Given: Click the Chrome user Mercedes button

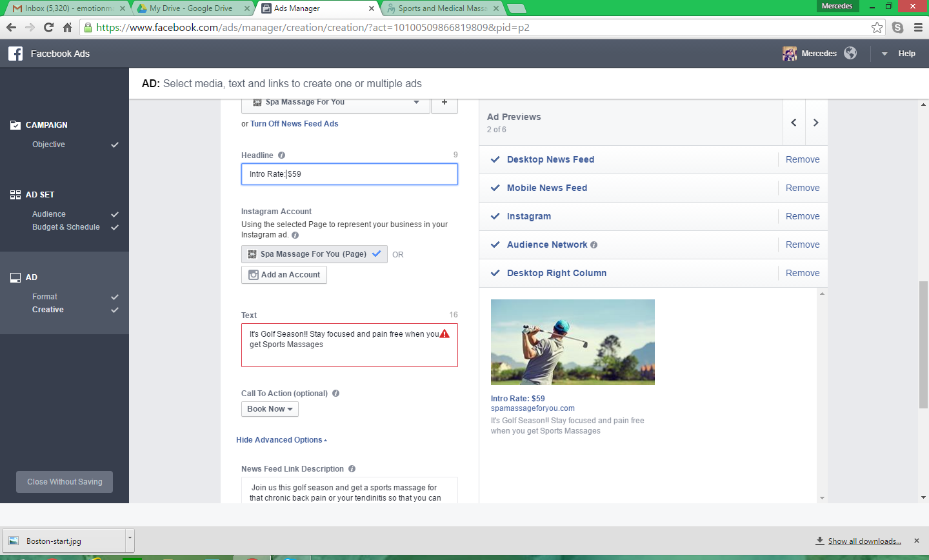Looking at the screenshot, I should pos(837,6).
